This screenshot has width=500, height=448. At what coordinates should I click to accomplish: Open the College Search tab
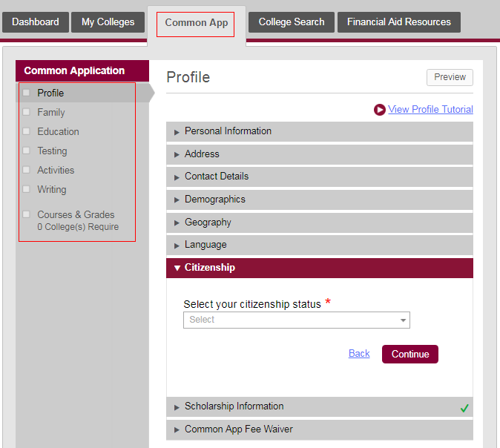(x=292, y=22)
